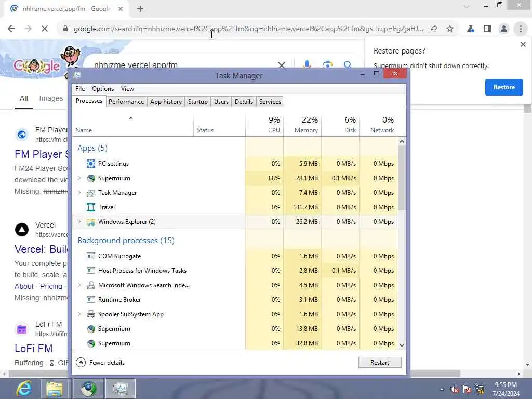Collapse to fewer details in Task Manager
This screenshot has width=532, height=399.
coord(100,363)
